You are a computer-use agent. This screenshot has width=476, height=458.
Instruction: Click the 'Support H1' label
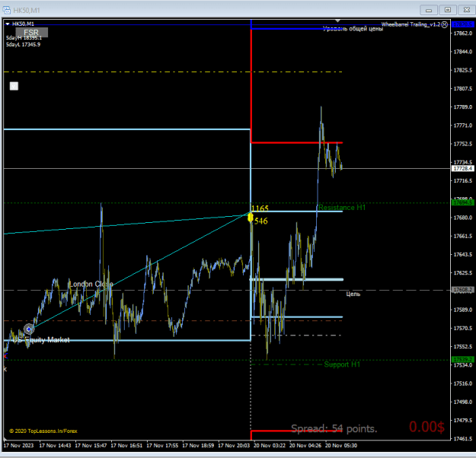(342, 364)
